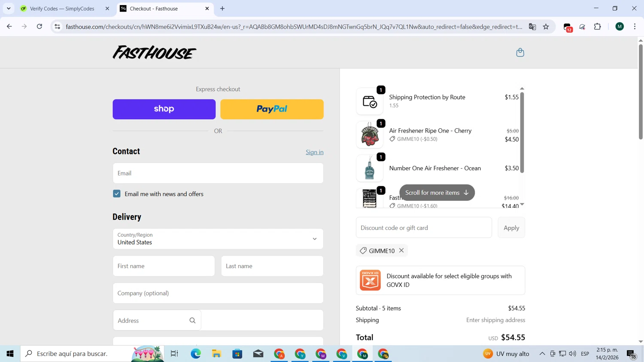Image resolution: width=644 pixels, height=362 pixels.
Task: Launch Microsoft Edge from taskbar
Action: click(196, 354)
